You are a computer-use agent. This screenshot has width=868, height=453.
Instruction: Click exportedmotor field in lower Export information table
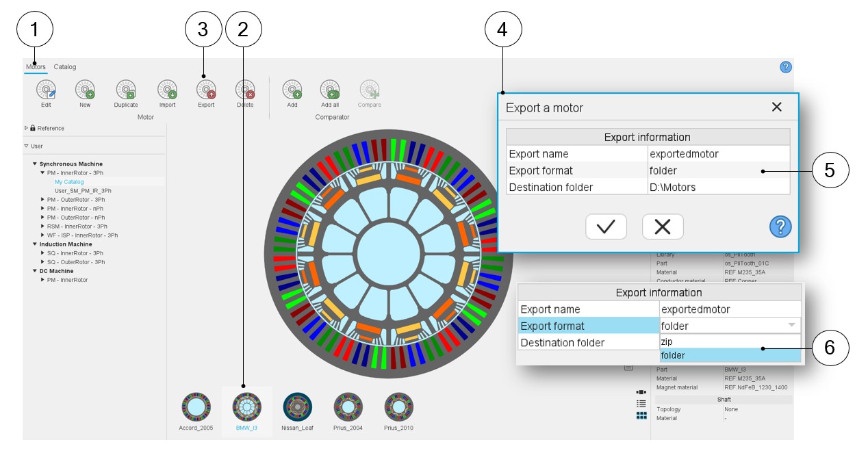point(730,309)
